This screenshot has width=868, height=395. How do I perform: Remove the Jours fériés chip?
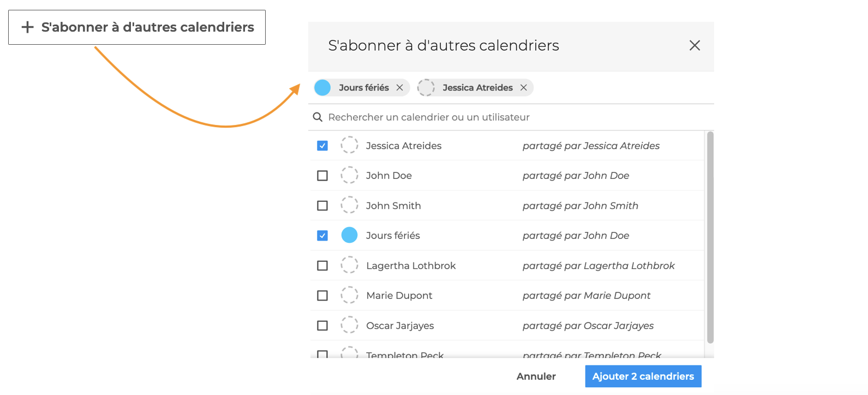coord(399,88)
